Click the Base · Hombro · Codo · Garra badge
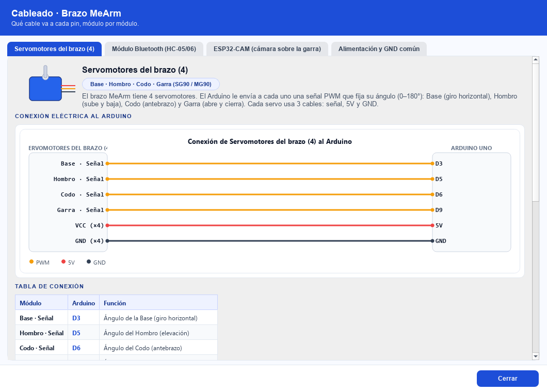 tap(151, 84)
